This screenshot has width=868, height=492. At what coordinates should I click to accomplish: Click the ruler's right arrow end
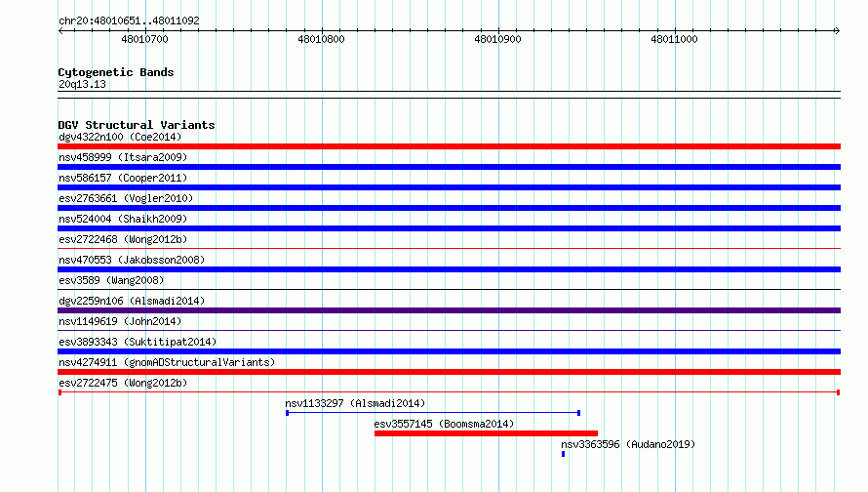[x=837, y=30]
